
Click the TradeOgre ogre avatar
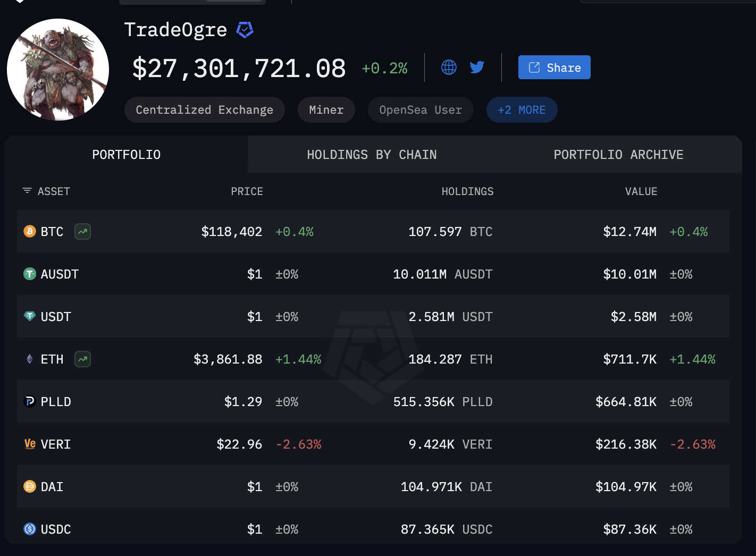58,70
